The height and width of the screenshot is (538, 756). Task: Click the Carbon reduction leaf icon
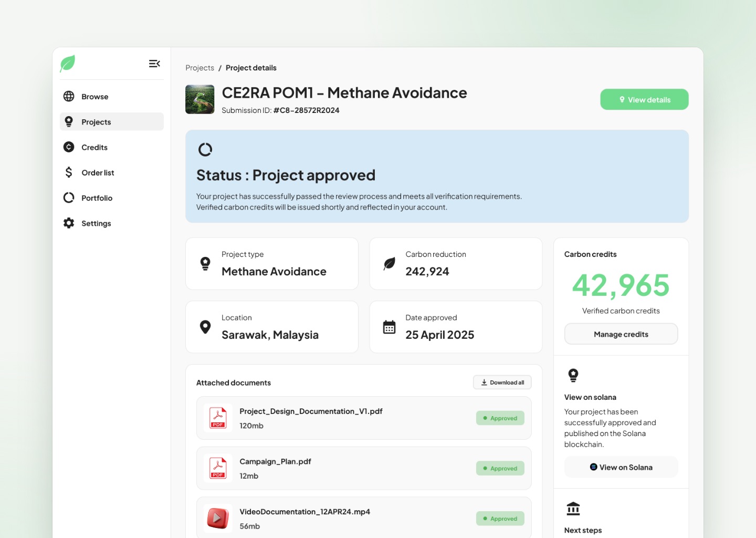coord(390,263)
